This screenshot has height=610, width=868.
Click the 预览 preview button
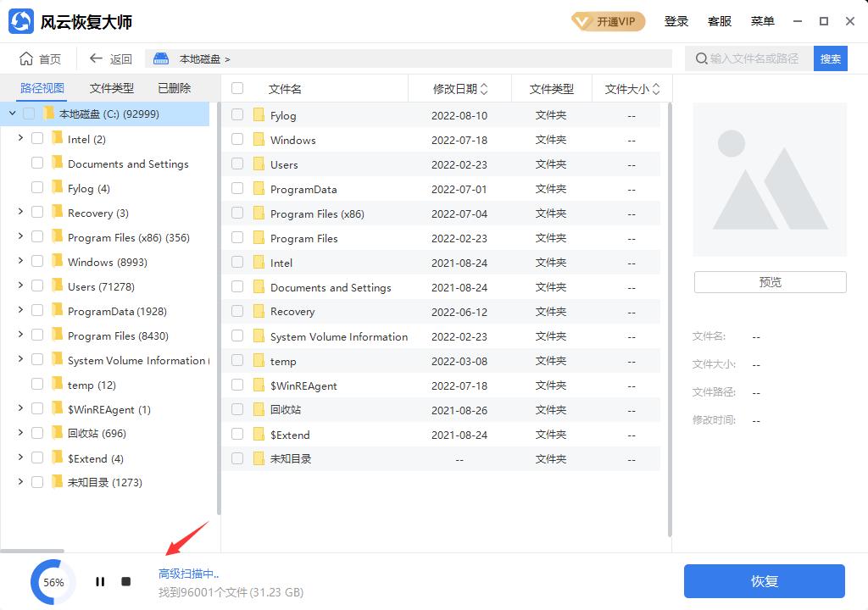769,282
